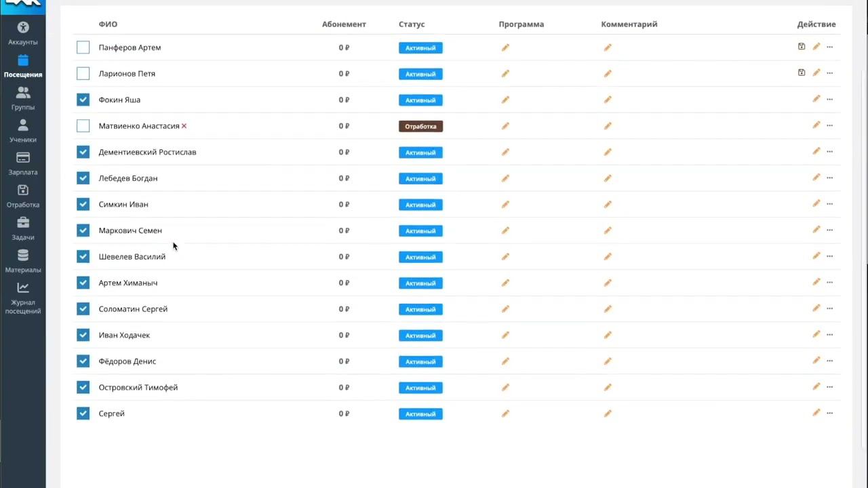The height and width of the screenshot is (488, 868).
Task: Click Активный status in the Сергей row
Action: 420,414
